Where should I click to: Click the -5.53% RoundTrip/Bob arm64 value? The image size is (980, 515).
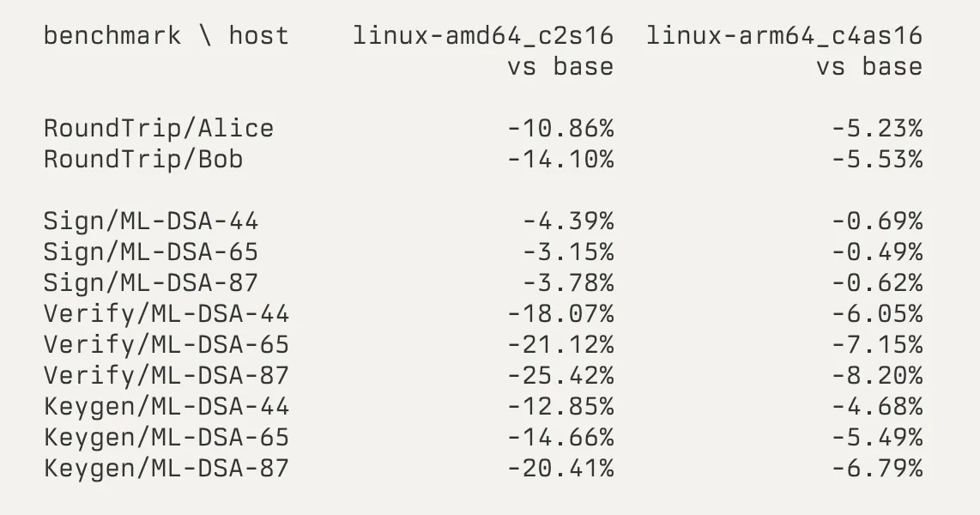877,160
